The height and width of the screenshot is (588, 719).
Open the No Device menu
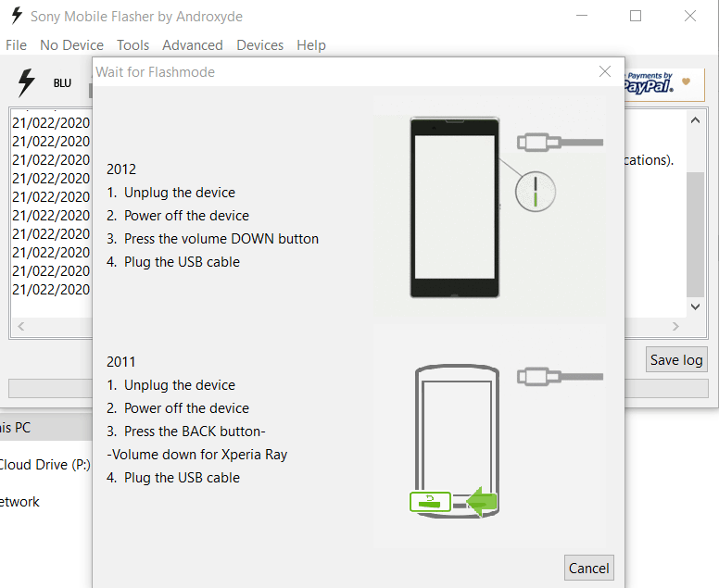[71, 45]
